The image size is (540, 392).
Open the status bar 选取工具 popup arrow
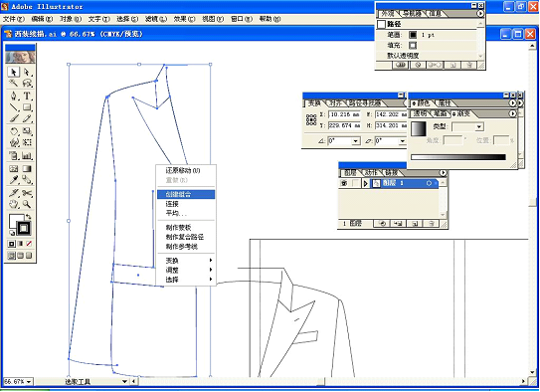click(x=124, y=381)
